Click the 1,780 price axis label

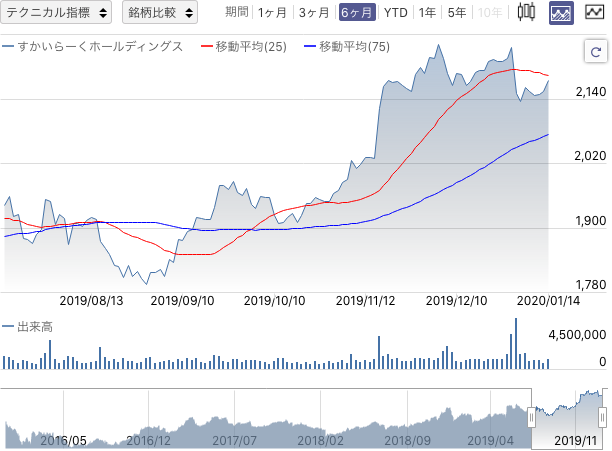click(591, 285)
